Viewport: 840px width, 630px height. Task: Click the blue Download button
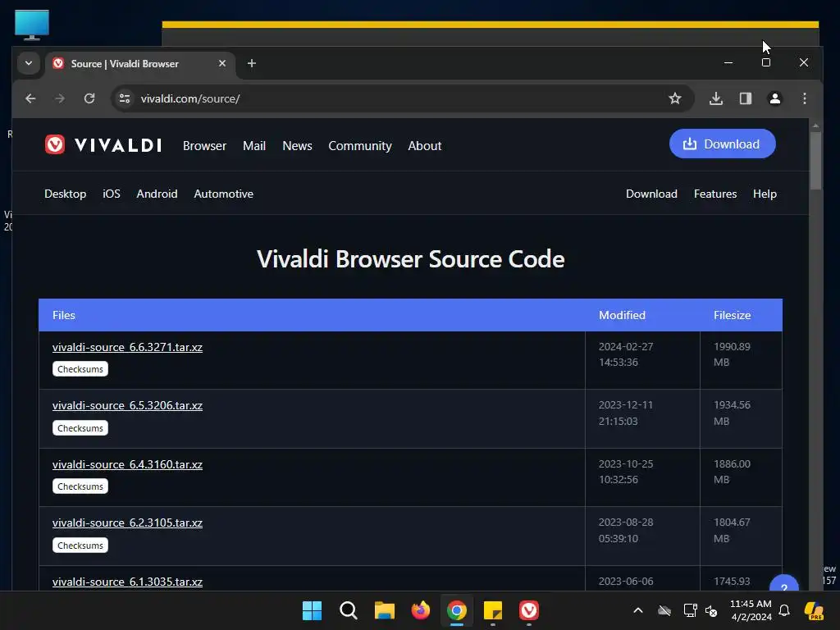(722, 144)
